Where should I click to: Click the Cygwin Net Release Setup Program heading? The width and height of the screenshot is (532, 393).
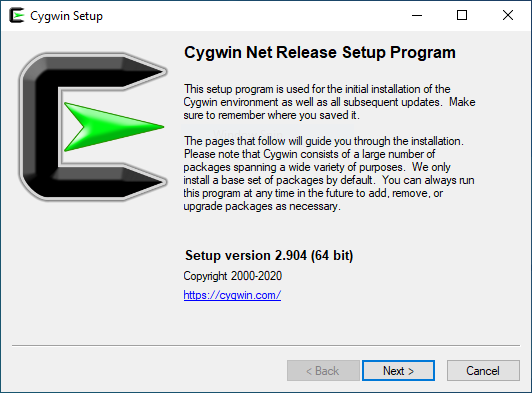tap(320, 53)
